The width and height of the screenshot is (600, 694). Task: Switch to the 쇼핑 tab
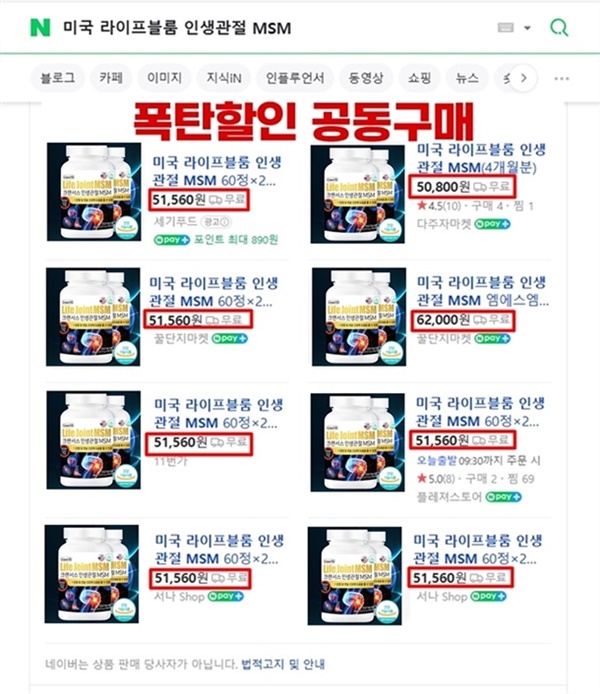tap(419, 78)
